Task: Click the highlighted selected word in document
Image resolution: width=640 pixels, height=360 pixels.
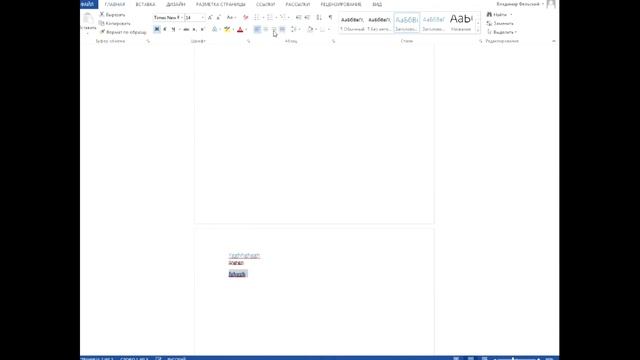Action: pyautogui.click(x=238, y=274)
